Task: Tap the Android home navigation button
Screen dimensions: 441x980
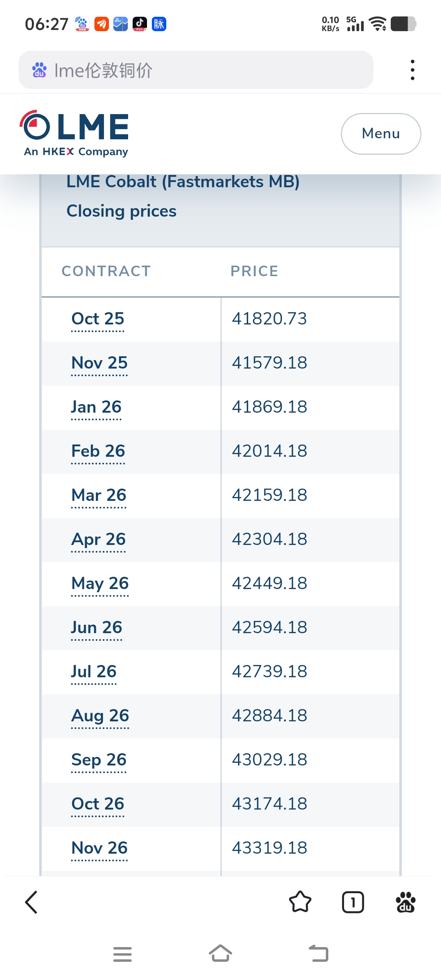Action: pos(220,953)
